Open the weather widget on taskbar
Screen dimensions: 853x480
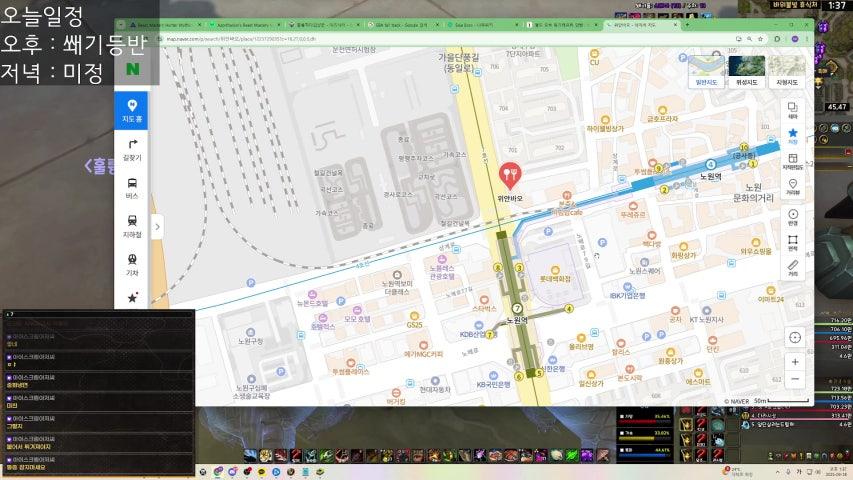coord(737,472)
